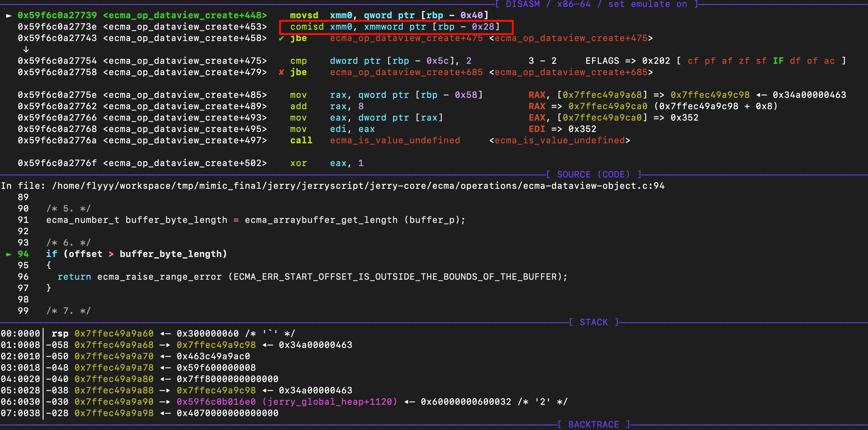Click the arrow after RAX address 0x7ffec49a9c98
Viewport: 868px width, 430px height.
(761, 95)
